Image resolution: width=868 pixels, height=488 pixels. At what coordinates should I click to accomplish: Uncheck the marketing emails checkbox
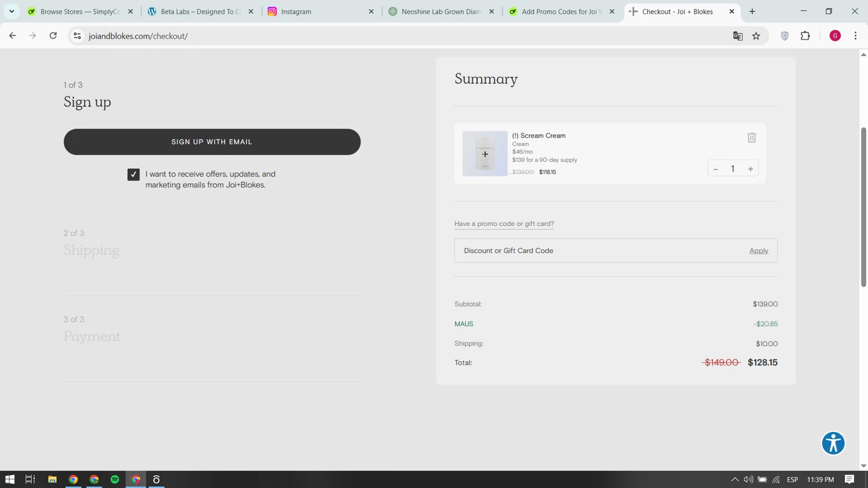click(x=134, y=175)
